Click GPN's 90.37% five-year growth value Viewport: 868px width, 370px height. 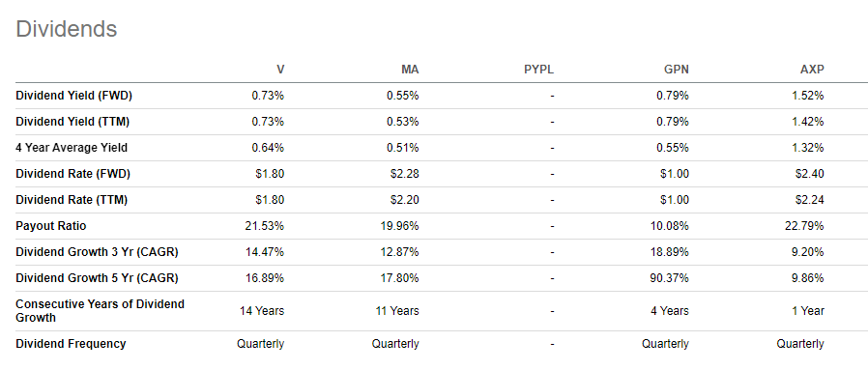pyautogui.click(x=669, y=278)
